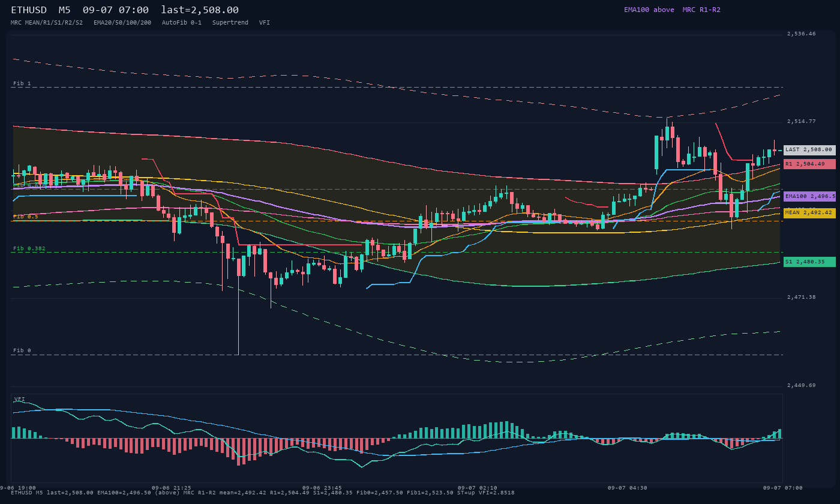Select the 2,536.46 price axis value
The height and width of the screenshot is (504, 840).
coord(802,34)
